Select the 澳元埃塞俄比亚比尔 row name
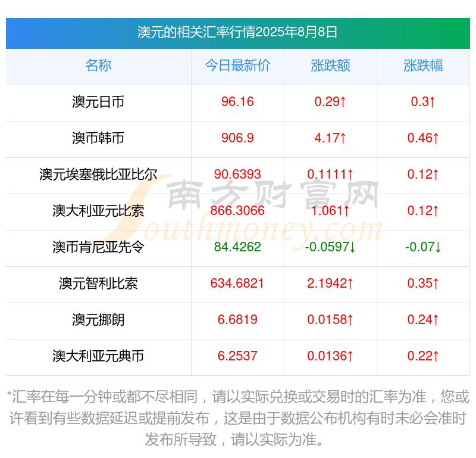Image resolution: width=476 pixels, height=458 pixels. (x=98, y=175)
